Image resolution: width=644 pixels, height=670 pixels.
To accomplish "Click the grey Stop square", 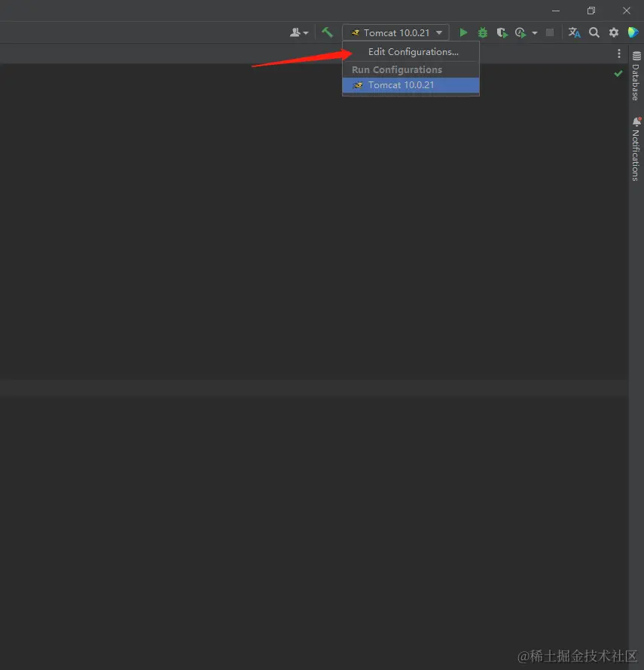I will click(x=550, y=32).
